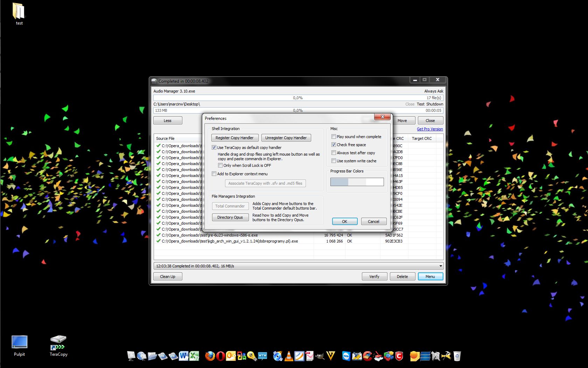Open the test folder on the desktop

coord(19,14)
